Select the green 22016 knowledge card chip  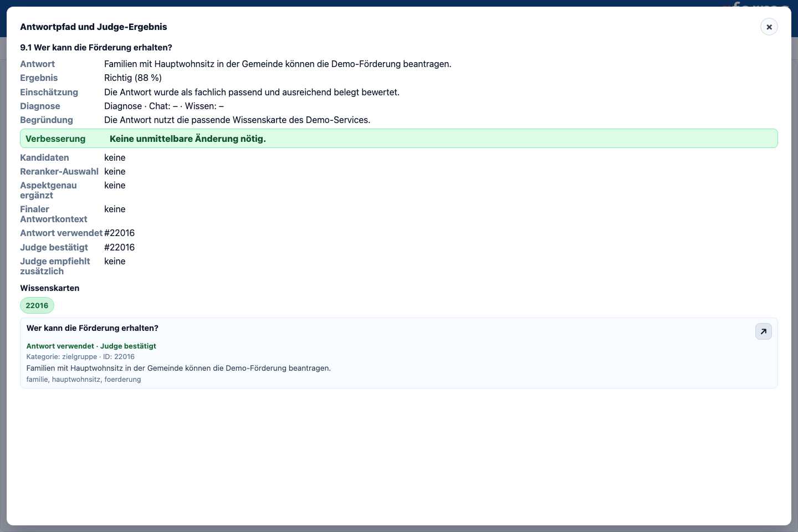pyautogui.click(x=37, y=305)
